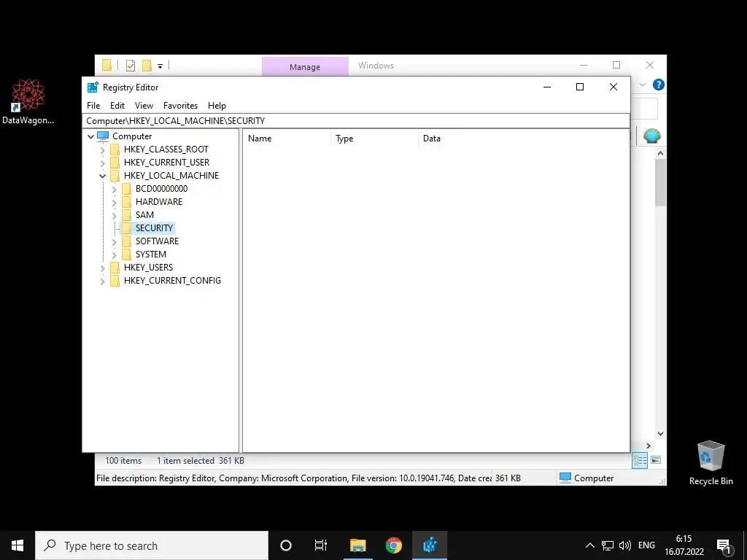Open the File menu
The height and width of the screenshot is (560, 747).
(93, 106)
